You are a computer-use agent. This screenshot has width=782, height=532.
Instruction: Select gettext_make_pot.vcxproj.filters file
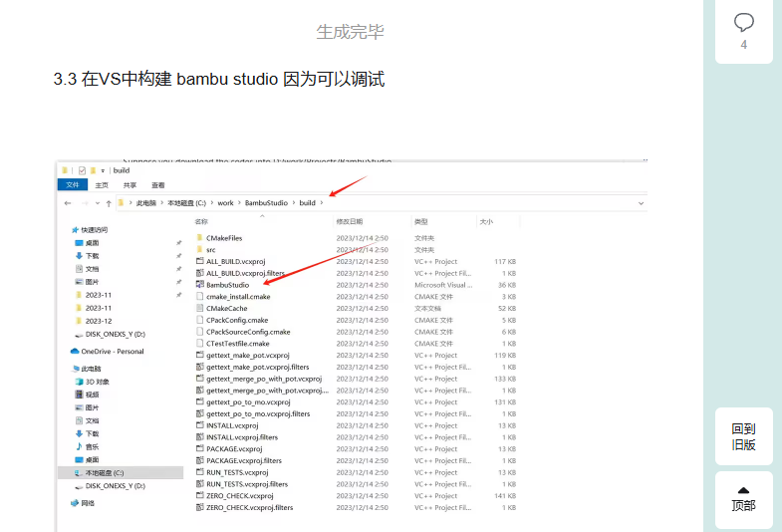pyautogui.click(x=257, y=367)
